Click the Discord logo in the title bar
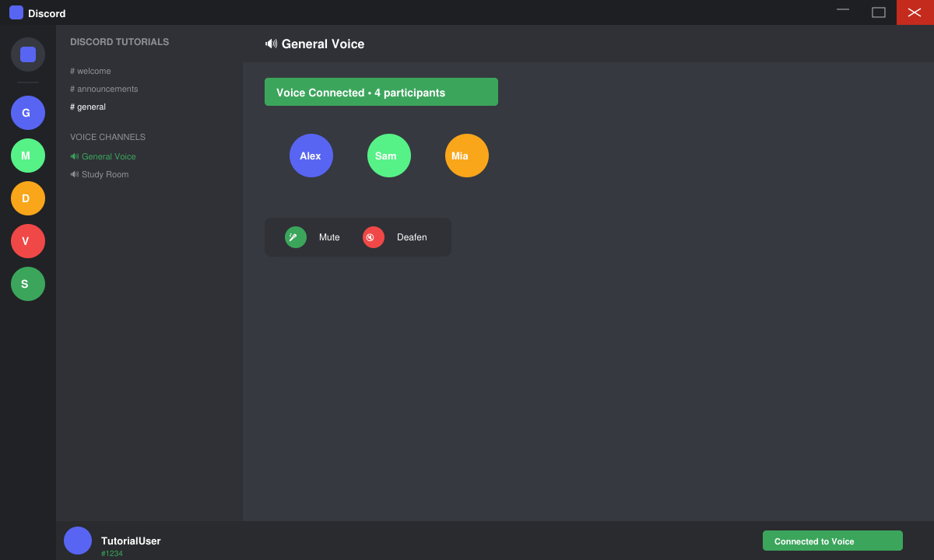 coord(16,12)
